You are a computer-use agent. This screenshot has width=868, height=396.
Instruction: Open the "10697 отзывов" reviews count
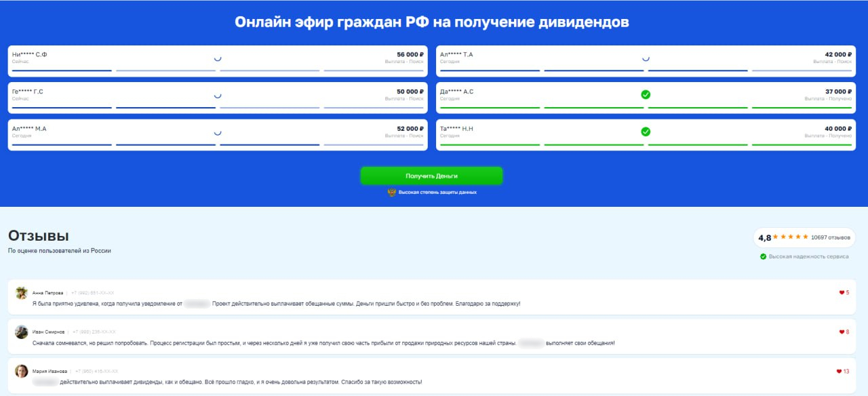click(x=830, y=238)
